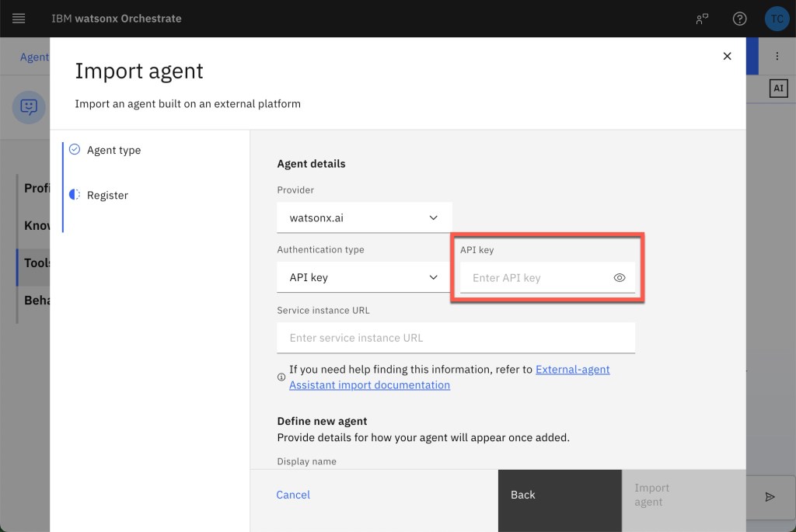Click the vertical three-dot overflow menu
Screen dimensions: 796x532
pyautogui.click(x=777, y=56)
